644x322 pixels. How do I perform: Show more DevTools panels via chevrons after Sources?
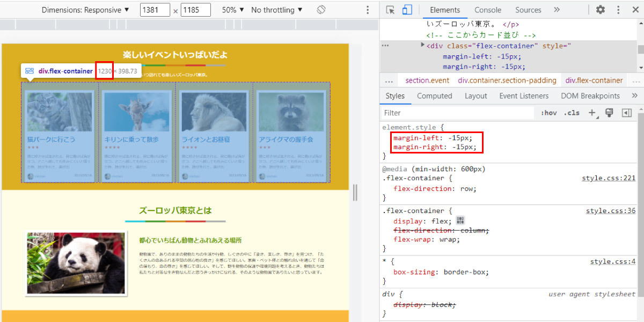(557, 10)
